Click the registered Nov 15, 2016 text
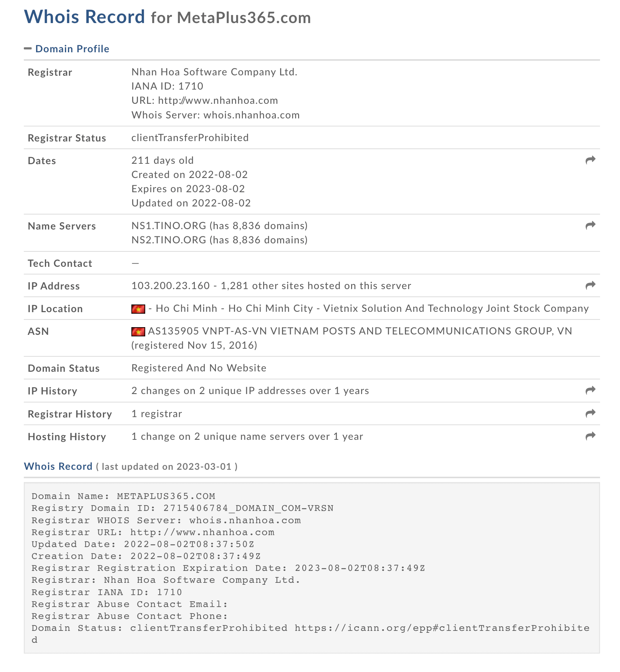 [x=194, y=345]
